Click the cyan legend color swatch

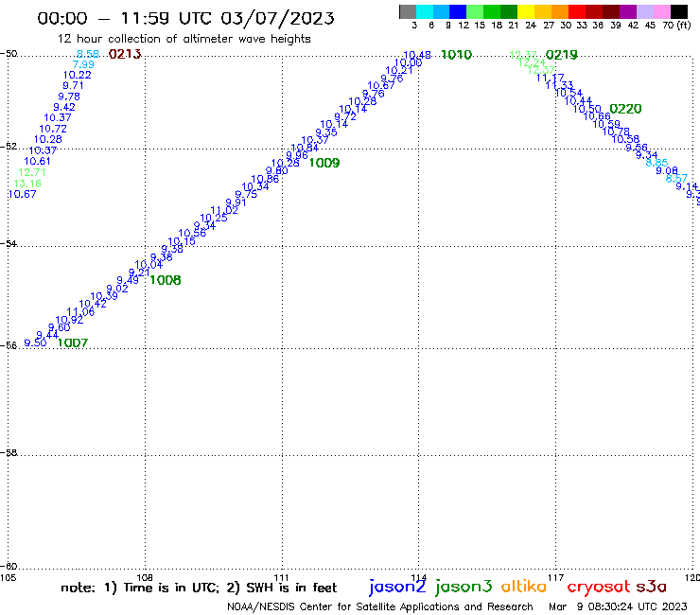[424, 11]
